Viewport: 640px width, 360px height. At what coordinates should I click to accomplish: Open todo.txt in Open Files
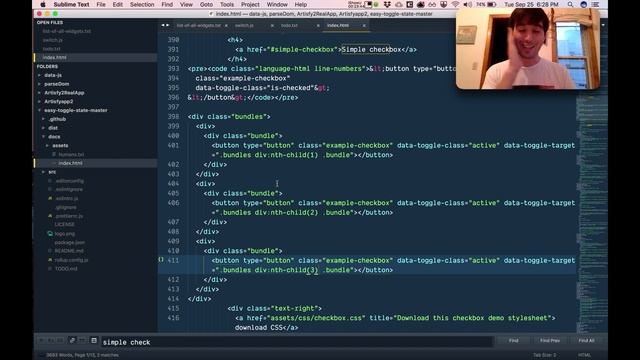click(x=51, y=49)
